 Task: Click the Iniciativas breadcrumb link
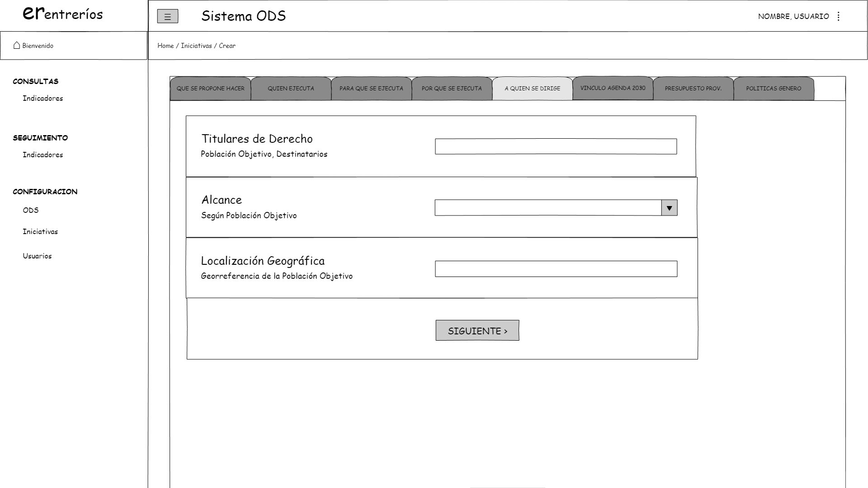[x=196, y=46]
